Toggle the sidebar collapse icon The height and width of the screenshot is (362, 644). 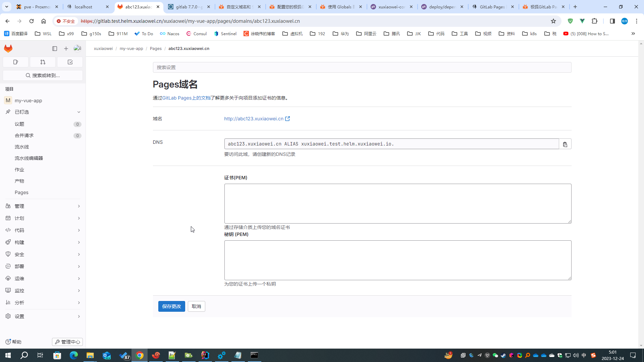click(x=55, y=49)
